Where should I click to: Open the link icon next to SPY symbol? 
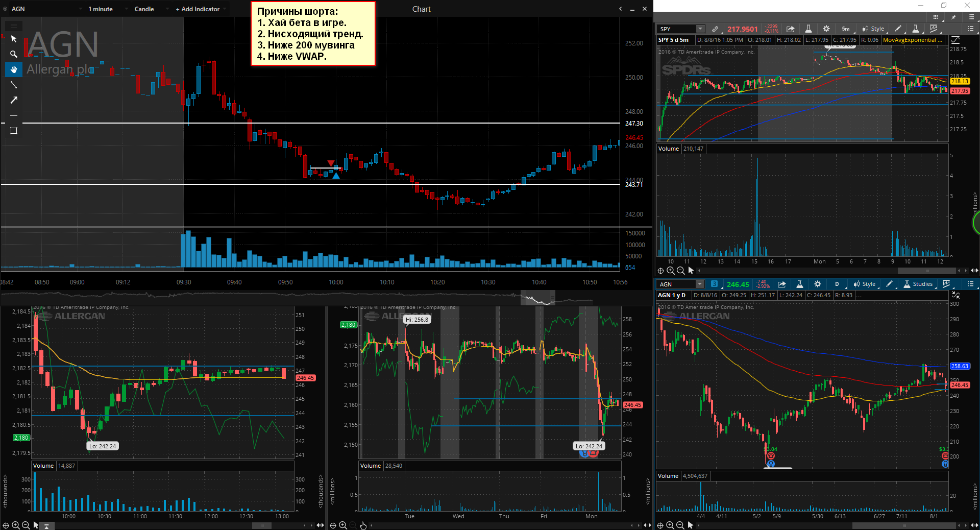tap(715, 29)
